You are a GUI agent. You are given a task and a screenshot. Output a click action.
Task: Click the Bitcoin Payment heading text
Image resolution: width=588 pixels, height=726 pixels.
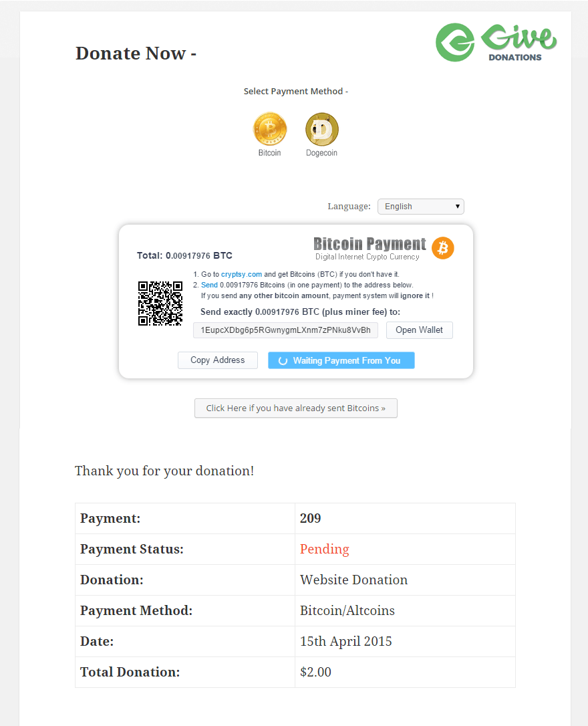tap(370, 244)
